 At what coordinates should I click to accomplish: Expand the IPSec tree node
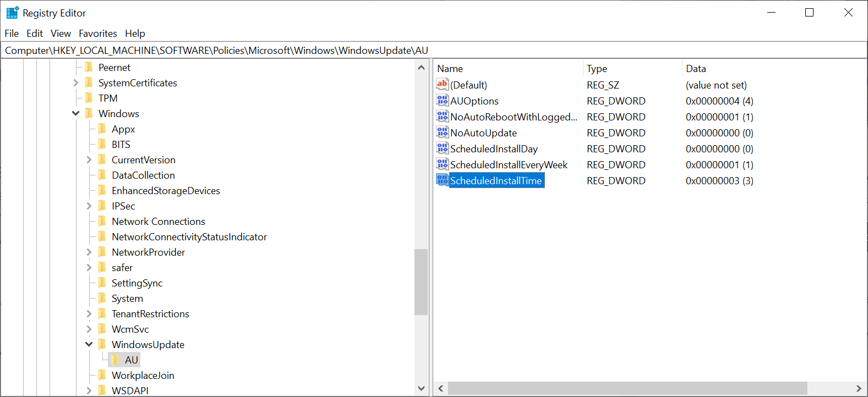[89, 206]
